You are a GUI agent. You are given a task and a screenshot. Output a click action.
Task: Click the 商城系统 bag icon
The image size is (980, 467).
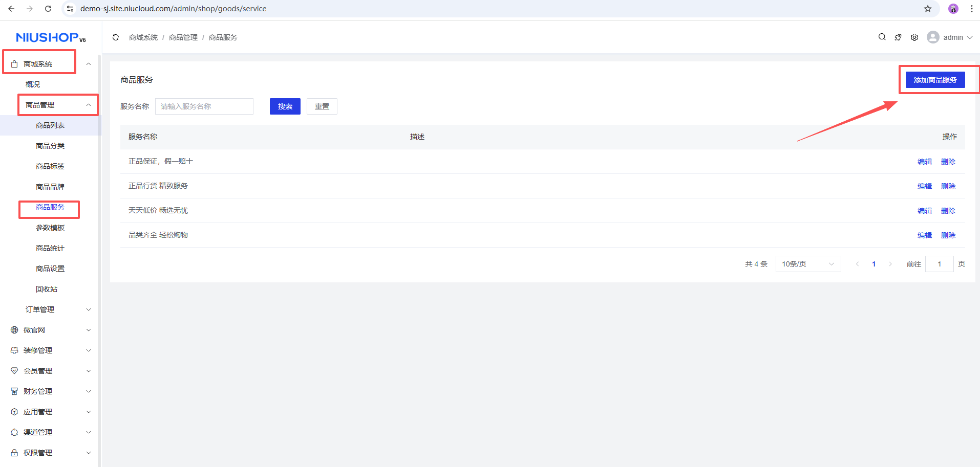click(14, 64)
